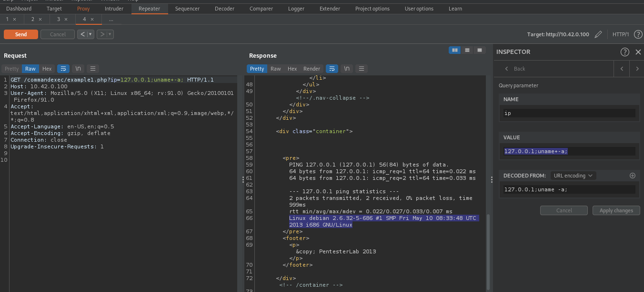Toggle response non-printable chars \n
Viewport: 644px width, 292px height.
coord(347,69)
